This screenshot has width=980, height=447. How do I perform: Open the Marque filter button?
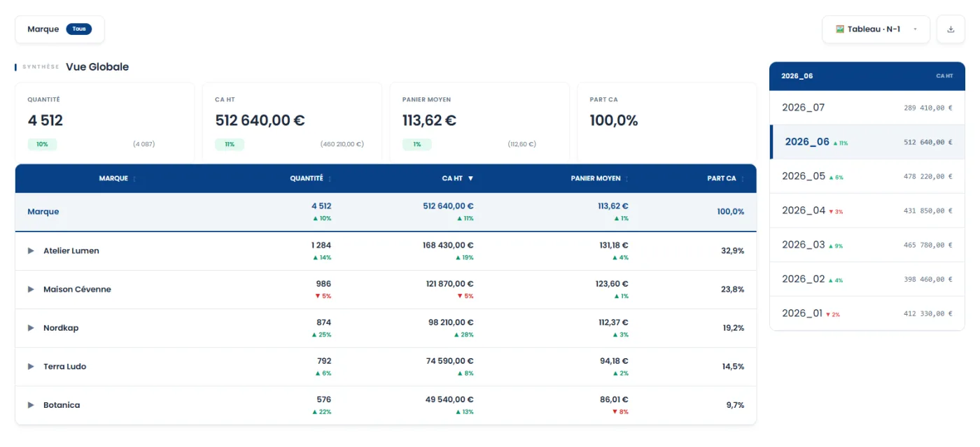point(59,29)
